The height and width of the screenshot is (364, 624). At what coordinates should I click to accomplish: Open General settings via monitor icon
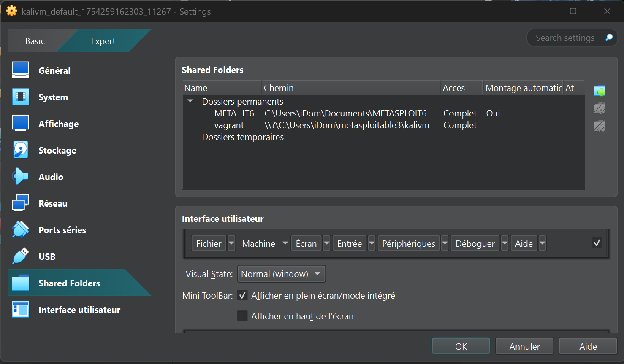tap(21, 70)
